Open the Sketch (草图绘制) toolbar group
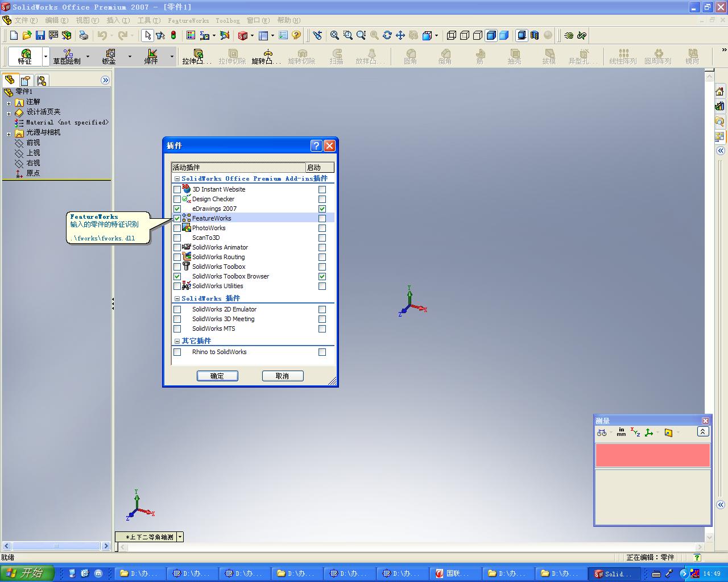This screenshot has height=582, width=728. click(x=67, y=57)
